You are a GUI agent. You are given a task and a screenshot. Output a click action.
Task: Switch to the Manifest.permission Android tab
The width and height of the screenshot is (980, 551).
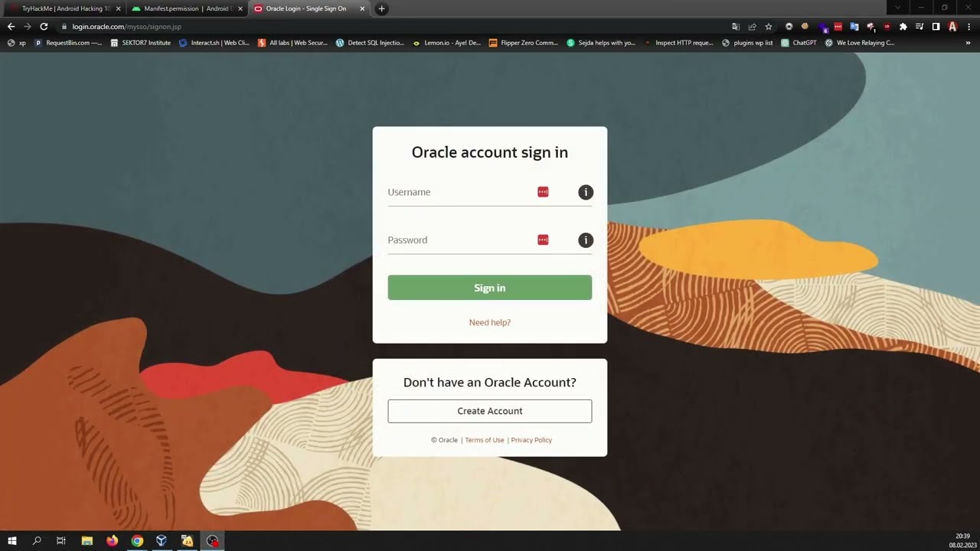pos(186,8)
